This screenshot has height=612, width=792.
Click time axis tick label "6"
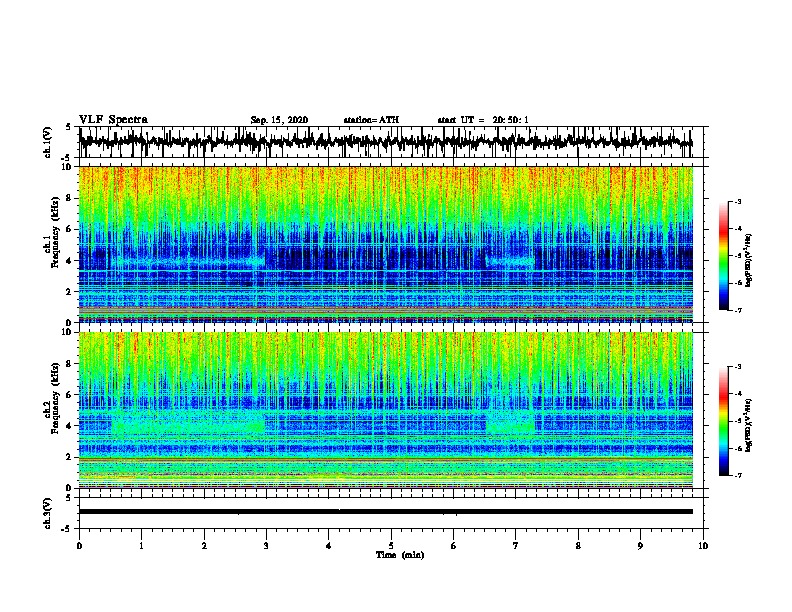tap(453, 546)
